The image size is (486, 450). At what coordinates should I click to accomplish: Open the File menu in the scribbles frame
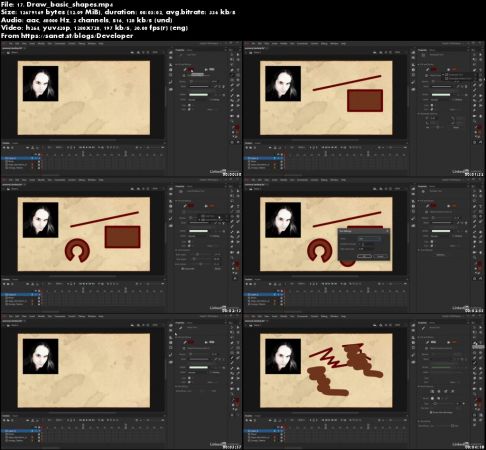click(253, 316)
